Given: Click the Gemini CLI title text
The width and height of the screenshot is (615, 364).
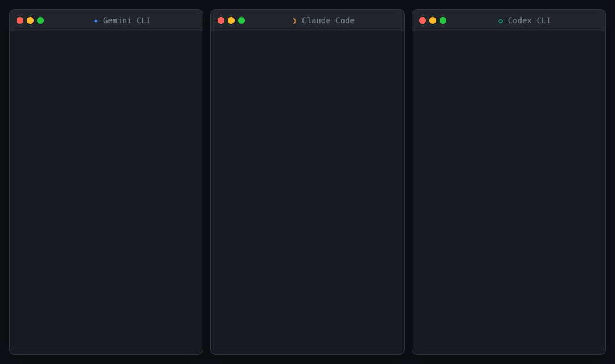Looking at the screenshot, I should tap(126, 20).
